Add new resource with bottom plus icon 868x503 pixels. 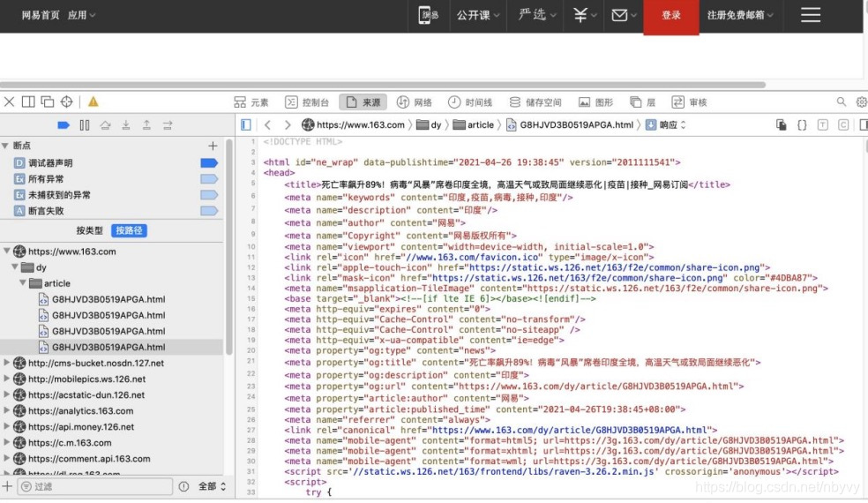(x=7, y=486)
